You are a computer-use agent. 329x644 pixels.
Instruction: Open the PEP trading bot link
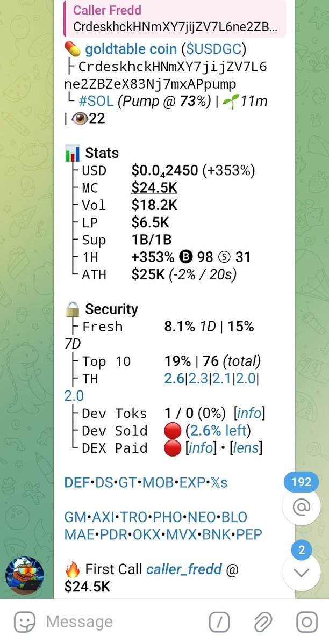249,534
